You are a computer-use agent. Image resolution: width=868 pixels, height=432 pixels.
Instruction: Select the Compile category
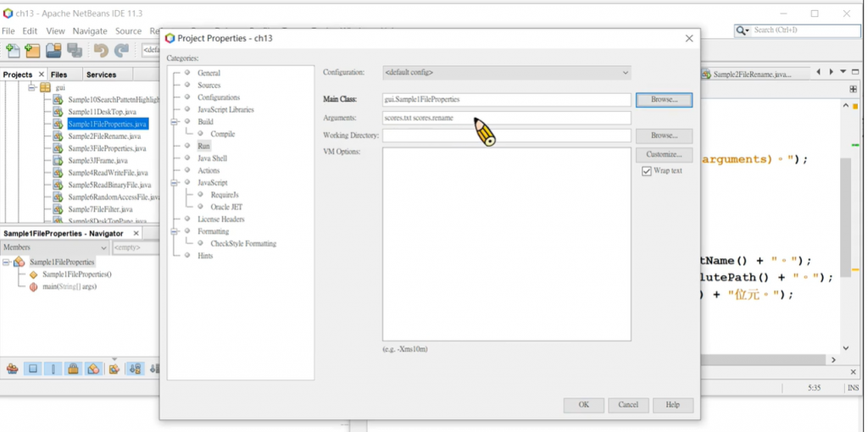(223, 134)
